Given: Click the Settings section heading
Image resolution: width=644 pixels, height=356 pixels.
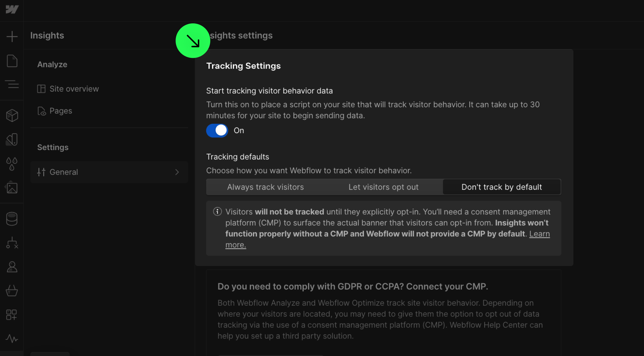Looking at the screenshot, I should tap(53, 147).
